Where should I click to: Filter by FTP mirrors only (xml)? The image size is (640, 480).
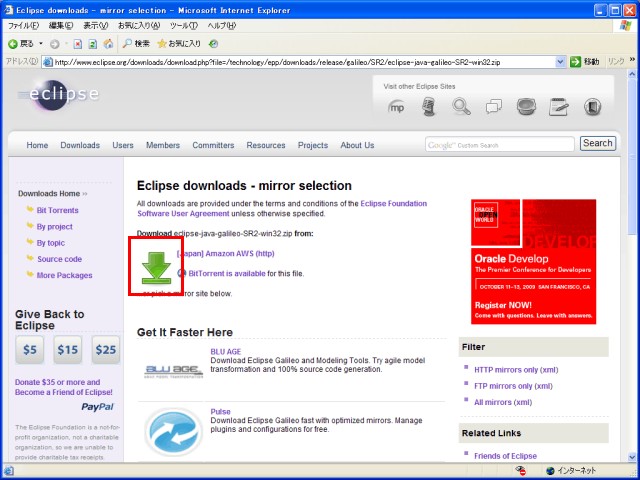513,386
